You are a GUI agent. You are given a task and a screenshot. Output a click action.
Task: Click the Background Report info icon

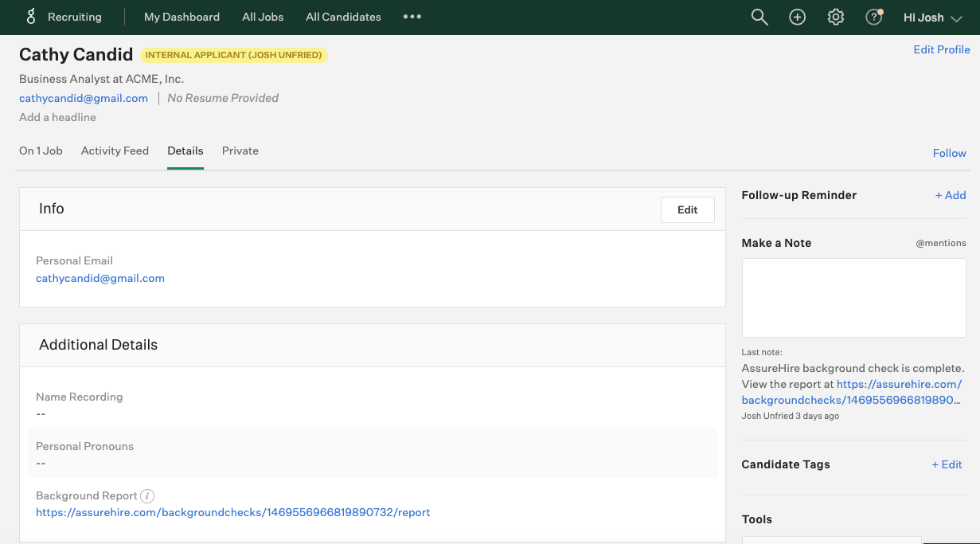pyautogui.click(x=147, y=495)
